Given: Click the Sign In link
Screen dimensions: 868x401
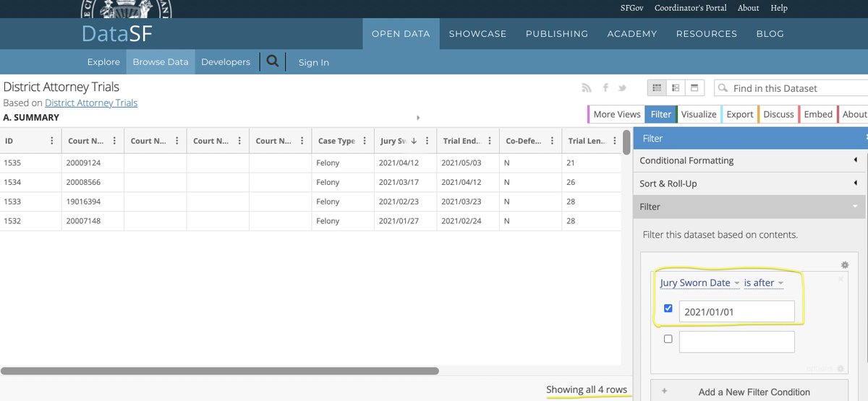Looking at the screenshot, I should click(x=314, y=62).
